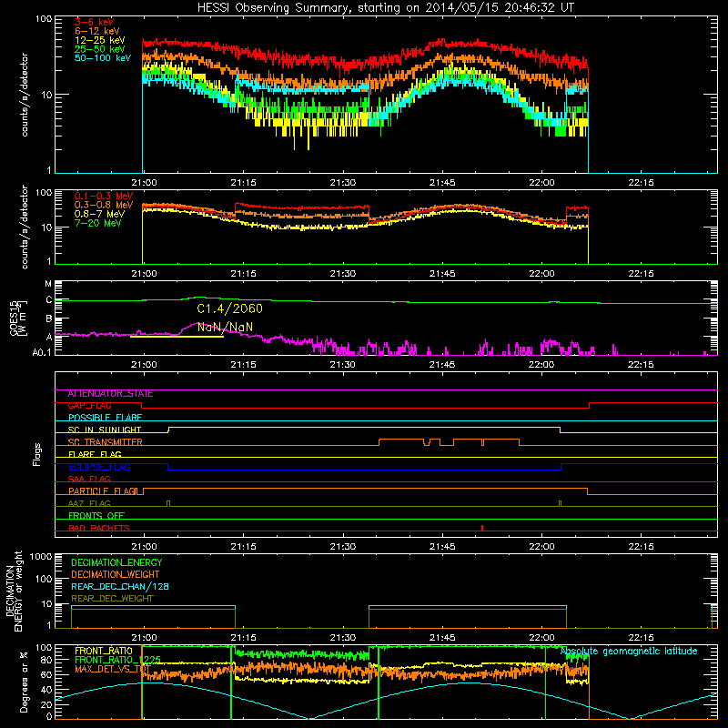Select the yellow flare interval bar in GOES panel
Viewport: 728px width, 728px height.
[177, 337]
